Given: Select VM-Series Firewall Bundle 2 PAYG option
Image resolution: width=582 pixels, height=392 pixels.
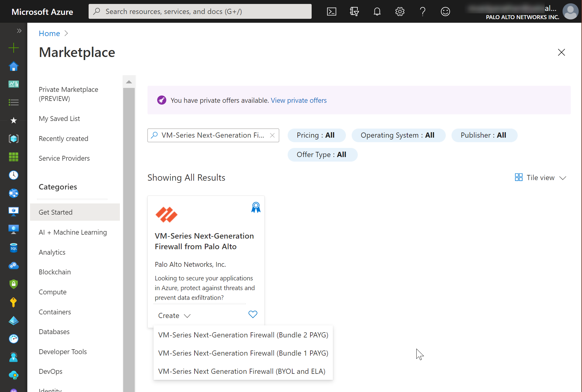Looking at the screenshot, I should coord(243,335).
